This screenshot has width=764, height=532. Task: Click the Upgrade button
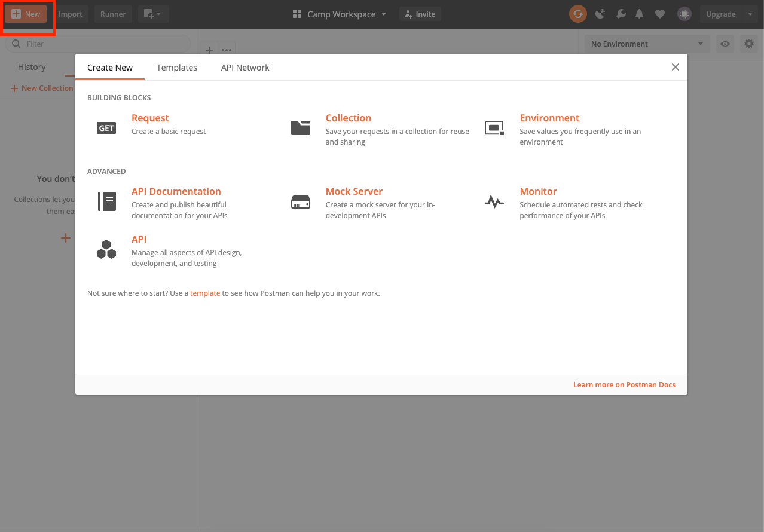[721, 14]
